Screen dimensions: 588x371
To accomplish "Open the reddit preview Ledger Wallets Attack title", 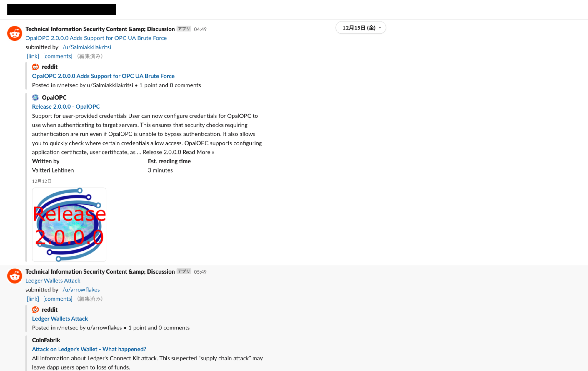I will pyautogui.click(x=60, y=319).
